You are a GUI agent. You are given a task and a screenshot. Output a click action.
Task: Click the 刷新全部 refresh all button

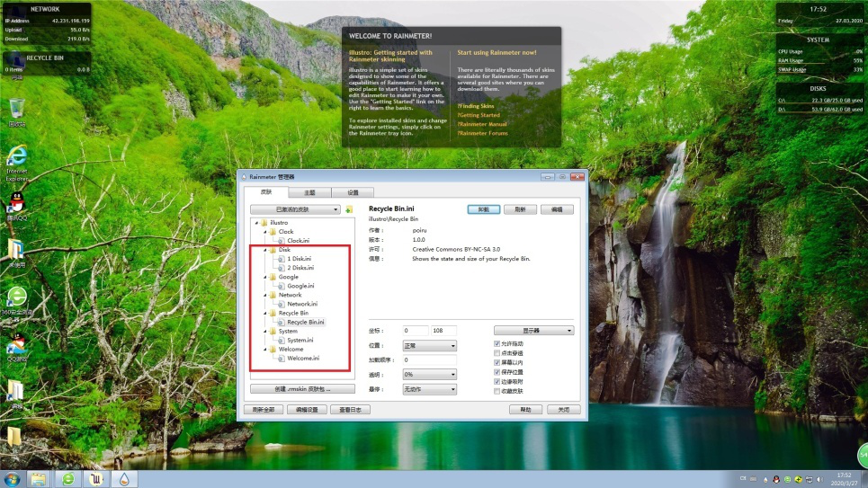click(264, 410)
